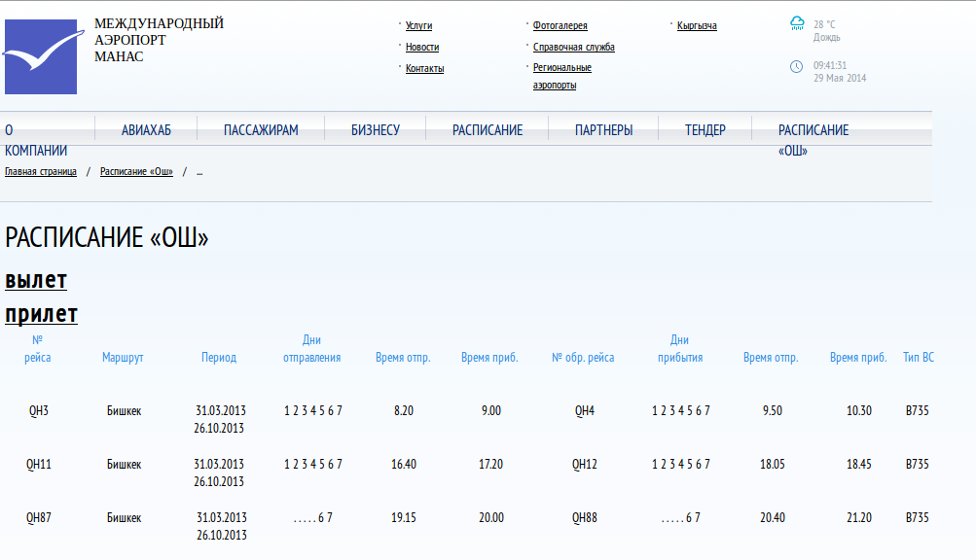Open the Услуги link
The height and width of the screenshot is (560, 976).
[x=418, y=26]
